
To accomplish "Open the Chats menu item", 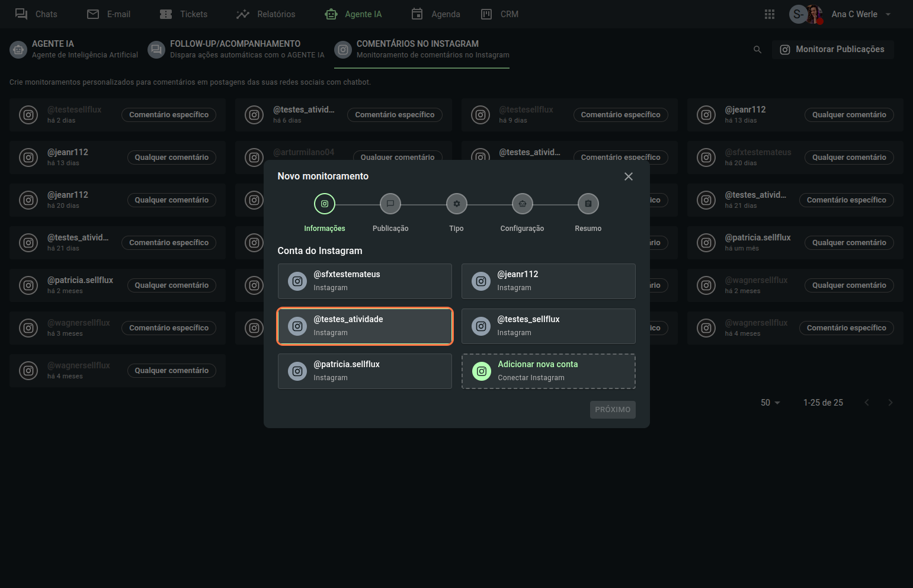I will point(37,14).
